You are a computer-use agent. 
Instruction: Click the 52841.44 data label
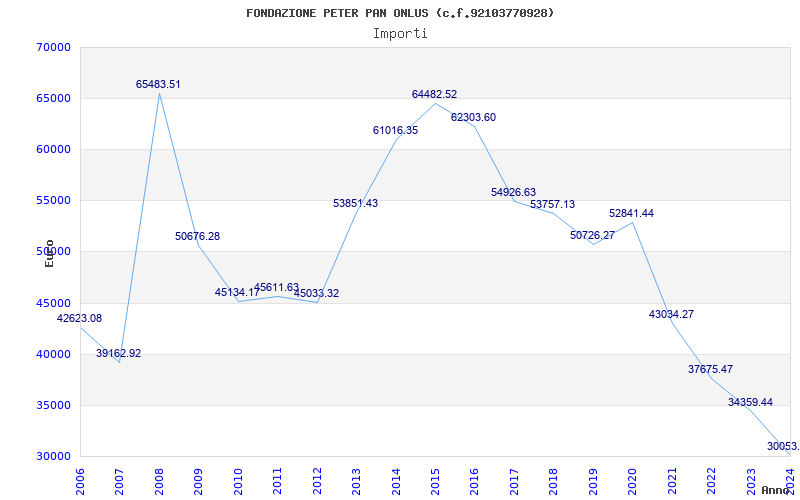(631, 214)
